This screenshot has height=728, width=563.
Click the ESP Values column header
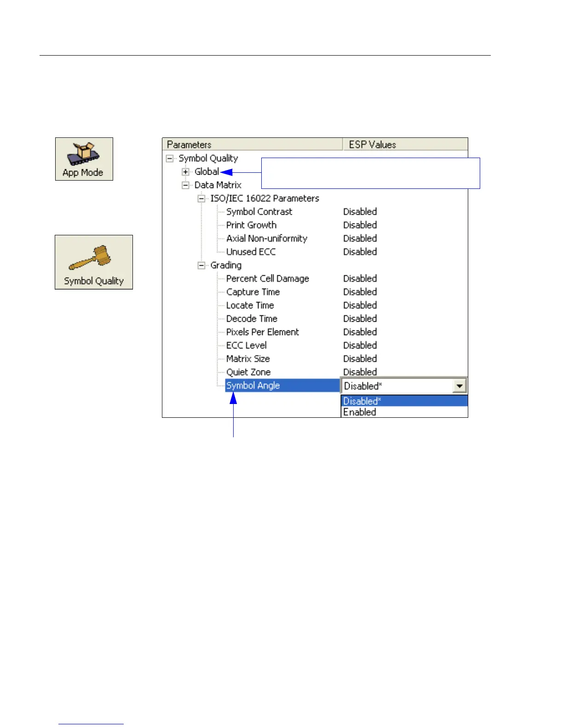[x=405, y=144]
